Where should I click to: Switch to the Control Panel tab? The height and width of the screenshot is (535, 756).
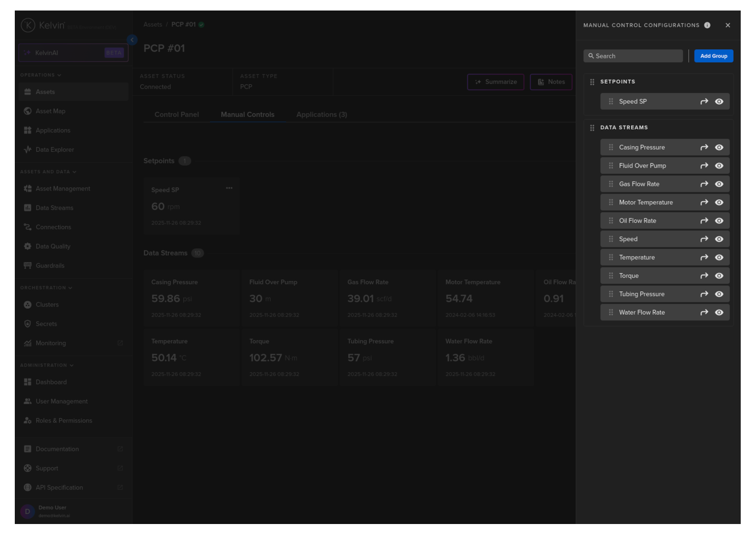pyautogui.click(x=177, y=115)
